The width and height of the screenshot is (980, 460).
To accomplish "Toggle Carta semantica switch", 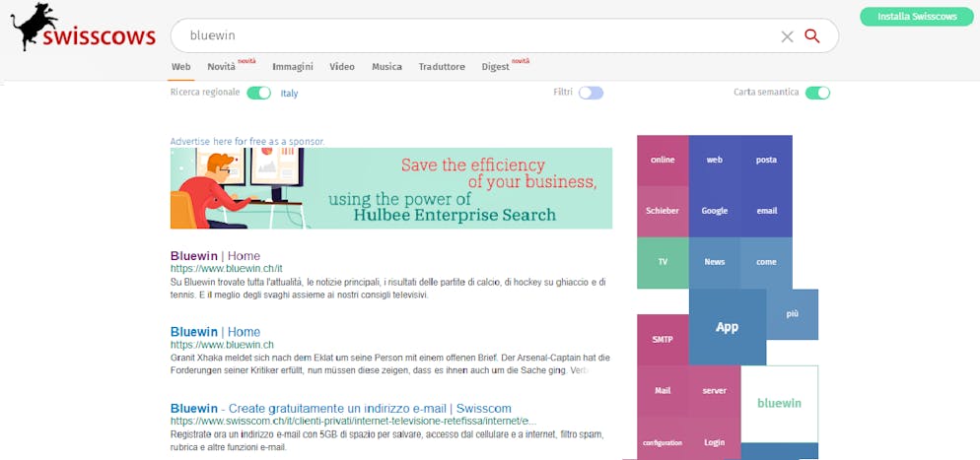I will [x=817, y=93].
